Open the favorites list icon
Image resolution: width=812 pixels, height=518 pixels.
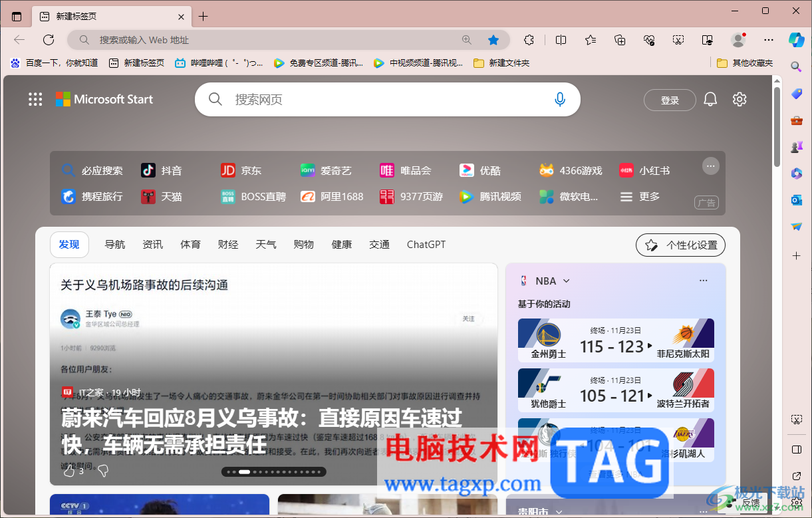click(x=591, y=40)
